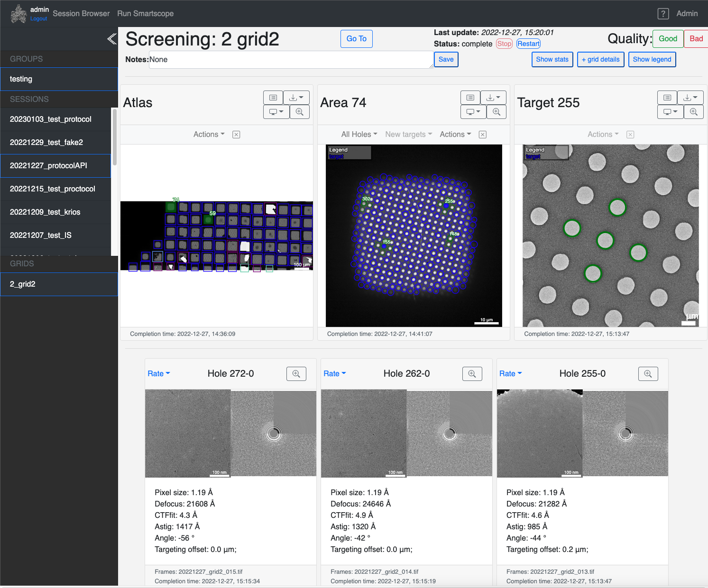Select session 20221229_test_fake2
The width and height of the screenshot is (708, 588).
55,143
